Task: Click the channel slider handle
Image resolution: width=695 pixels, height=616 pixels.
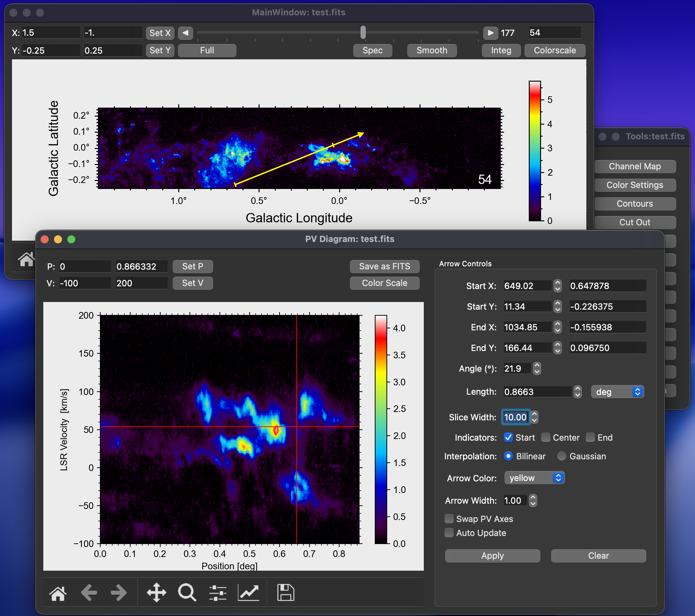Action: pyautogui.click(x=363, y=33)
